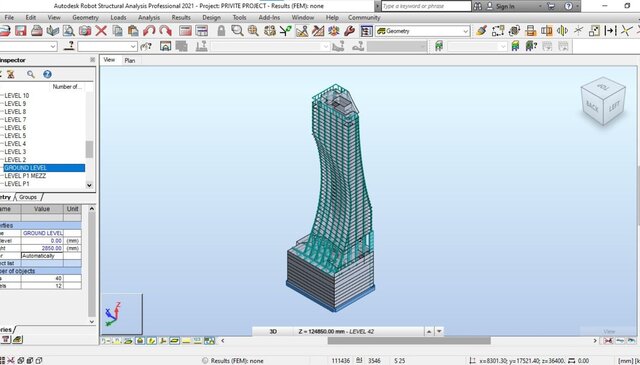The width and height of the screenshot is (640, 365).
Task: Click the arrow-to-bar icon in the right toolbar
Action: pos(611,31)
